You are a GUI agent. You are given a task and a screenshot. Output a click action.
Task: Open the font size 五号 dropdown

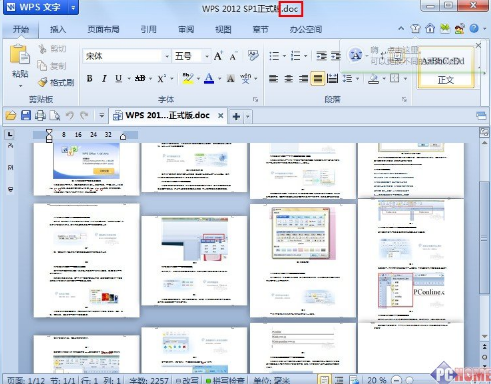tap(207, 56)
